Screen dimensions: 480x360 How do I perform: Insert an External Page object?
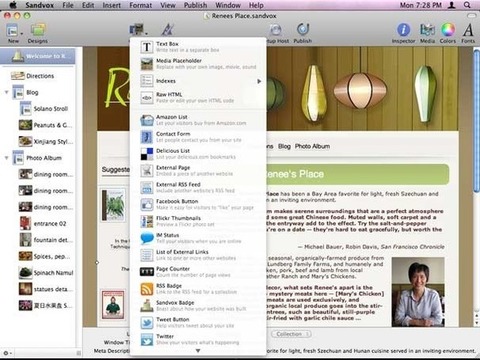198,171
